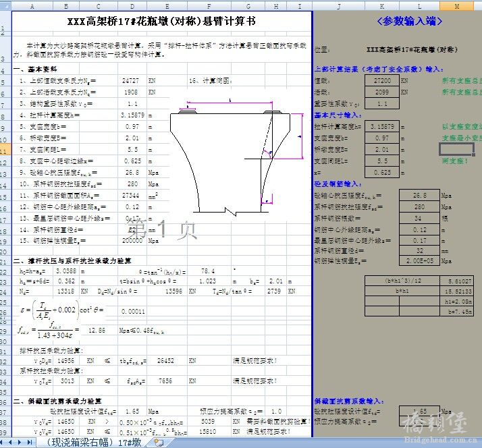Click the vase pier calculation diagram

237,157
